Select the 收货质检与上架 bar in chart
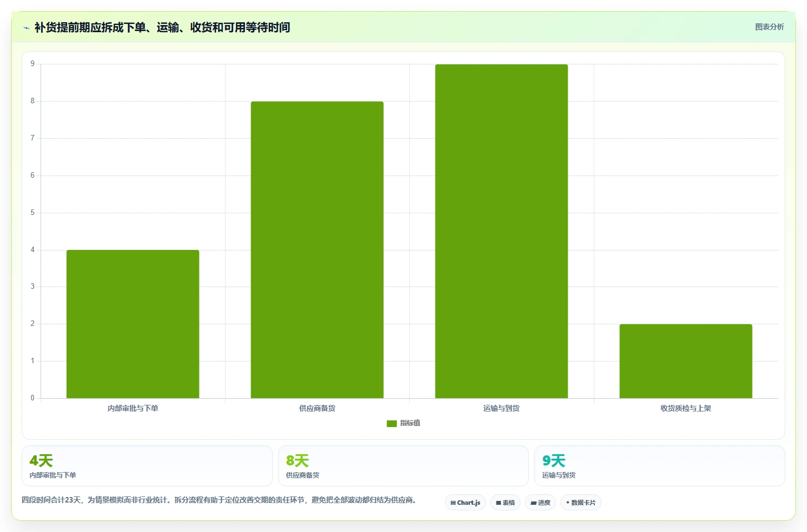This screenshot has width=807, height=532. 686,361
